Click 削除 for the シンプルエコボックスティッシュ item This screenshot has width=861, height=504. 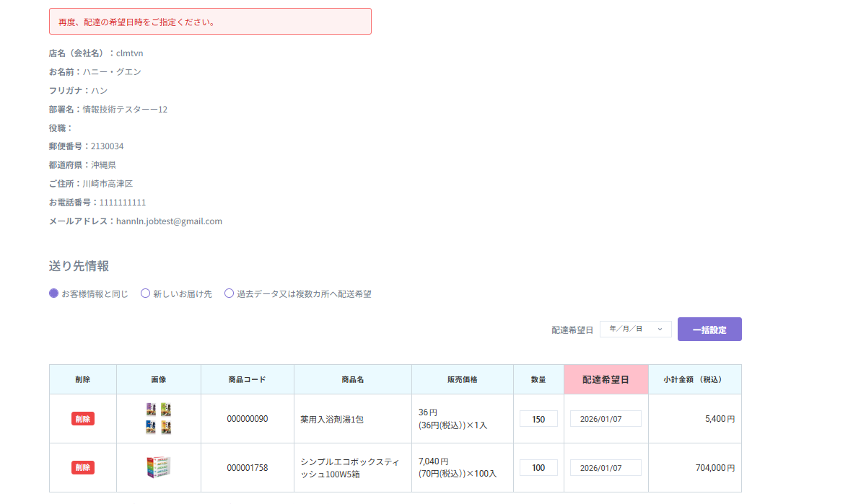coord(83,468)
